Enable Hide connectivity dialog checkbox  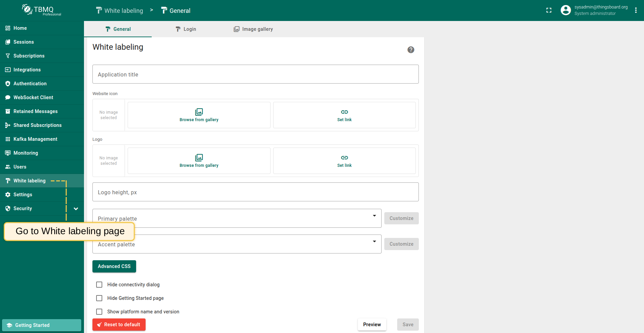tap(99, 285)
